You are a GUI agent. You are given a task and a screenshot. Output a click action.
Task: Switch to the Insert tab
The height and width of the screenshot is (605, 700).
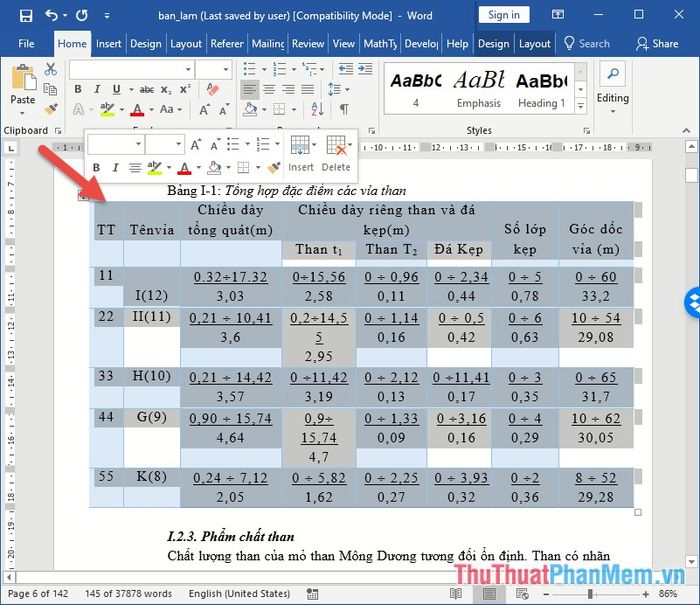[108, 44]
